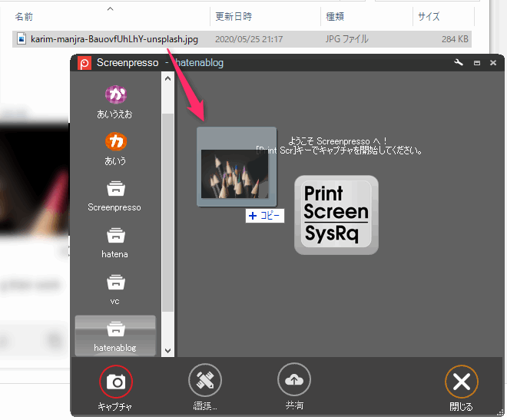
Task: Select the hatena workspace folder
Action: [116, 236]
